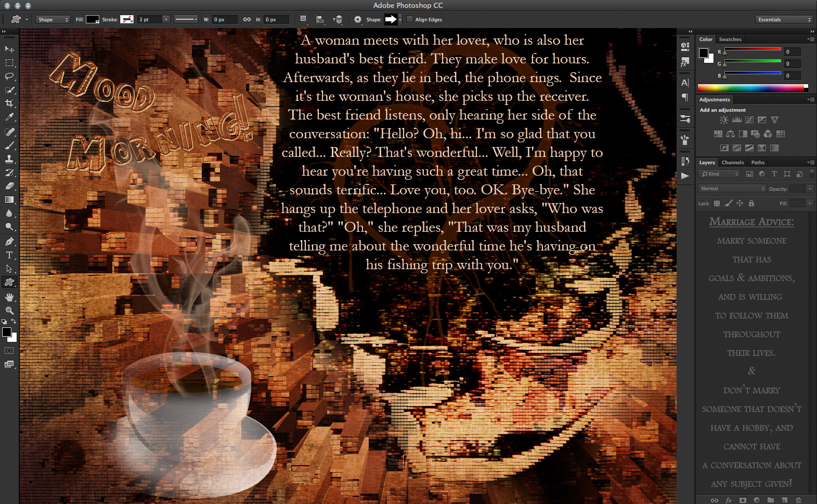Open the stroke width 3 pt dropdown
817x504 pixels.
pyautogui.click(x=166, y=20)
